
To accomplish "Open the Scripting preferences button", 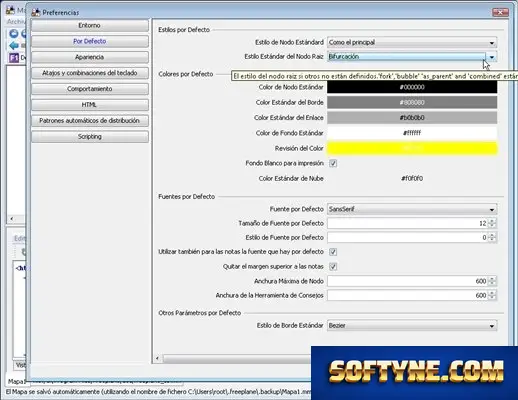I will (90, 136).
